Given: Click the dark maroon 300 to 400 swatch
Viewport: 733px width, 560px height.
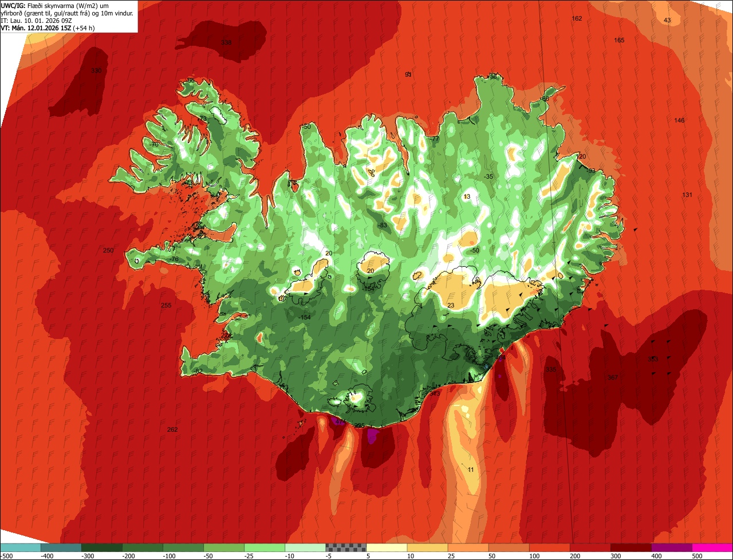Looking at the screenshot, I should [x=630, y=547].
